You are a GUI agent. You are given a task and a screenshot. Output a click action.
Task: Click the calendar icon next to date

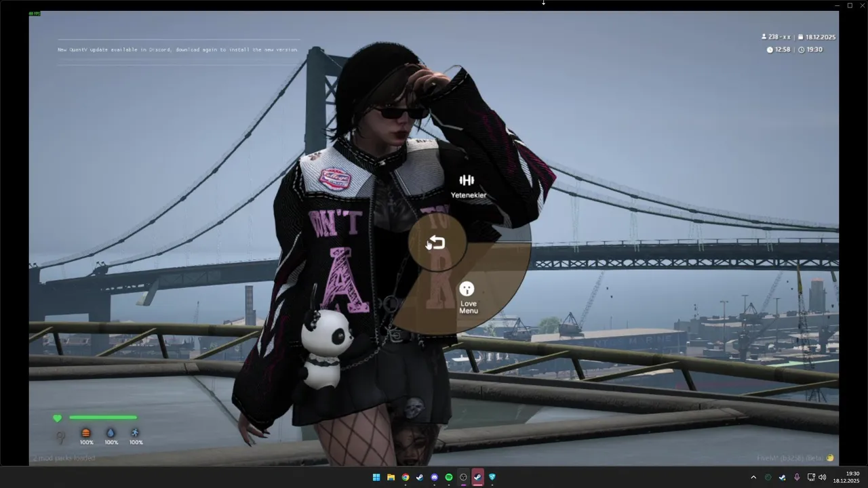coord(801,37)
